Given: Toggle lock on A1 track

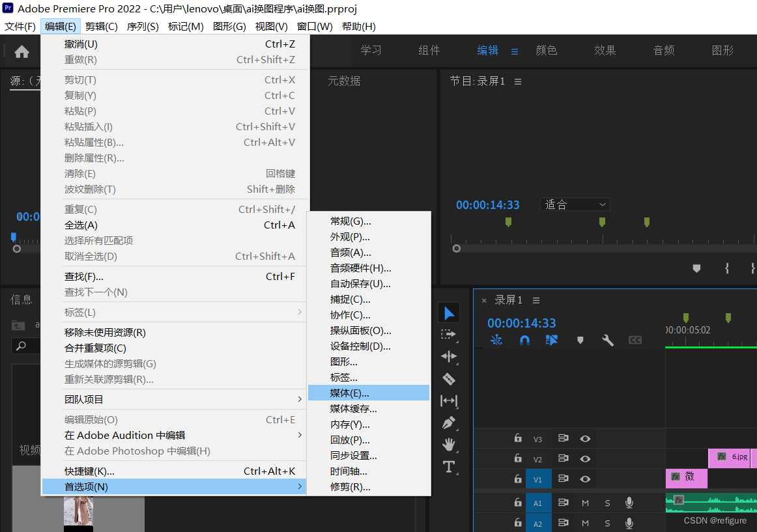Looking at the screenshot, I should point(517,503).
